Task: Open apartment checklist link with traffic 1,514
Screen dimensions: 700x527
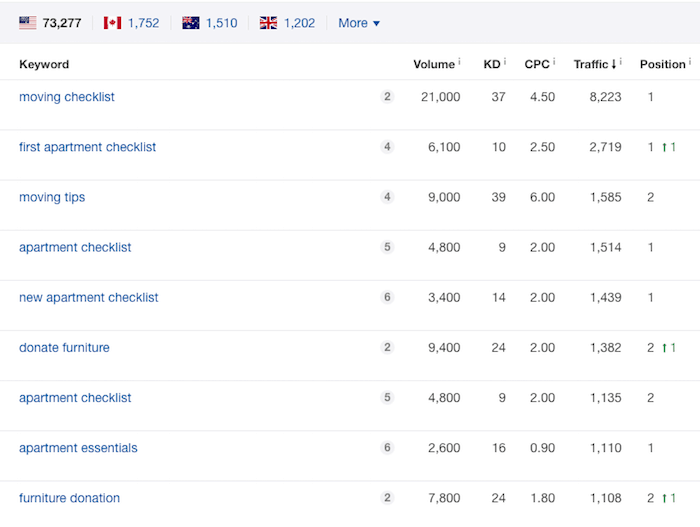Action: (75, 247)
